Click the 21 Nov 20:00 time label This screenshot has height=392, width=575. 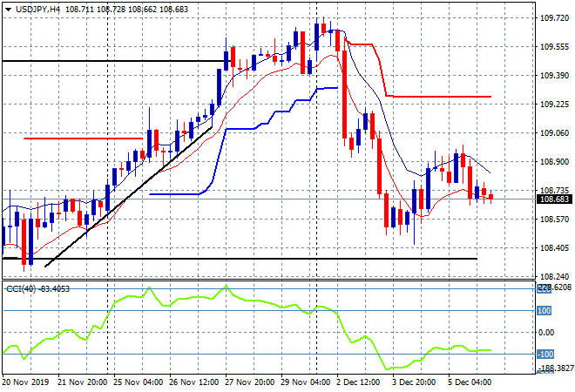click(x=83, y=382)
